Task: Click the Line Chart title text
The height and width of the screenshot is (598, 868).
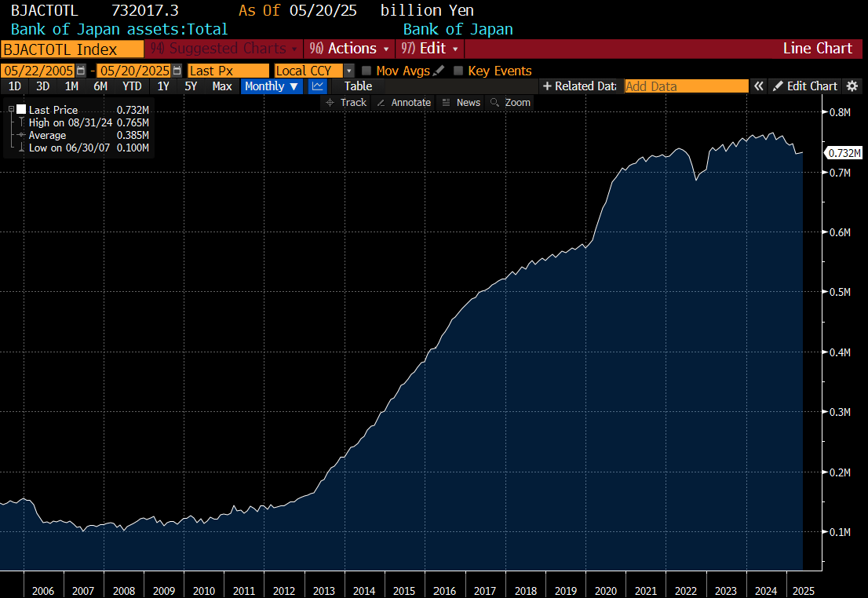Action: pyautogui.click(x=817, y=48)
